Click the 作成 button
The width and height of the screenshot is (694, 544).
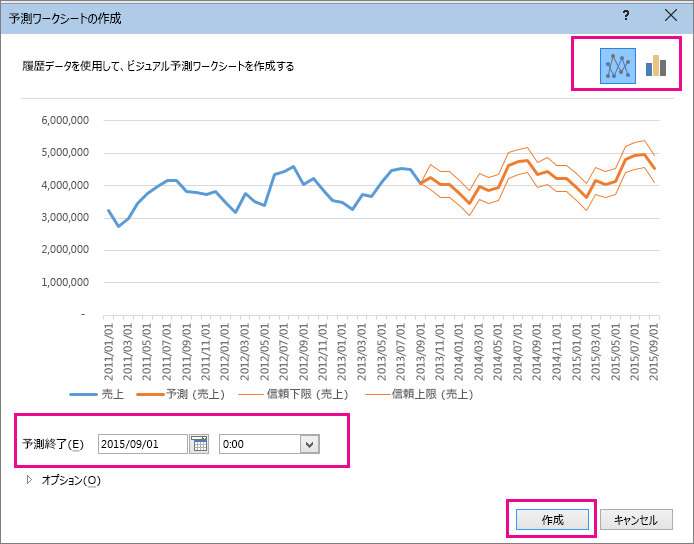552,520
